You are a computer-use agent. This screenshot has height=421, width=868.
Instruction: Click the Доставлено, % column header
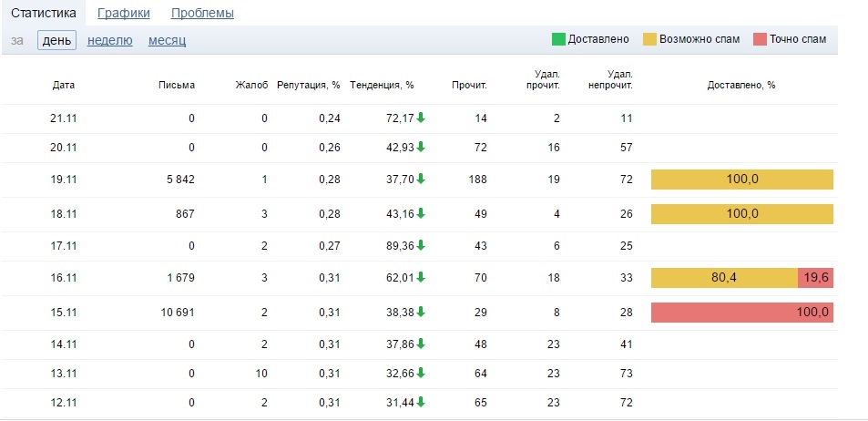pos(741,86)
